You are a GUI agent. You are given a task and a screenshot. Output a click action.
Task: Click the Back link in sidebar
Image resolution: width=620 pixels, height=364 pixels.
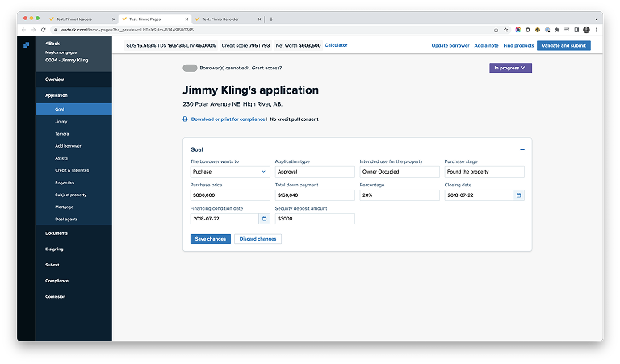click(52, 44)
